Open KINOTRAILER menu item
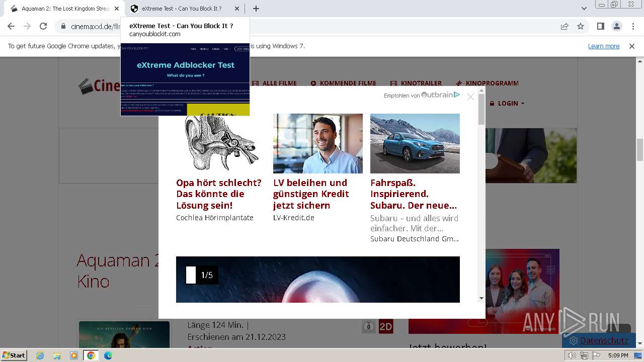The height and width of the screenshot is (362, 644). coord(417,83)
